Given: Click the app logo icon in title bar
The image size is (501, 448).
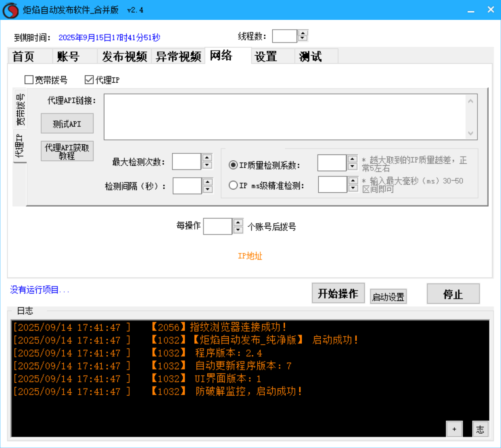Looking at the screenshot, I should 10,10.
